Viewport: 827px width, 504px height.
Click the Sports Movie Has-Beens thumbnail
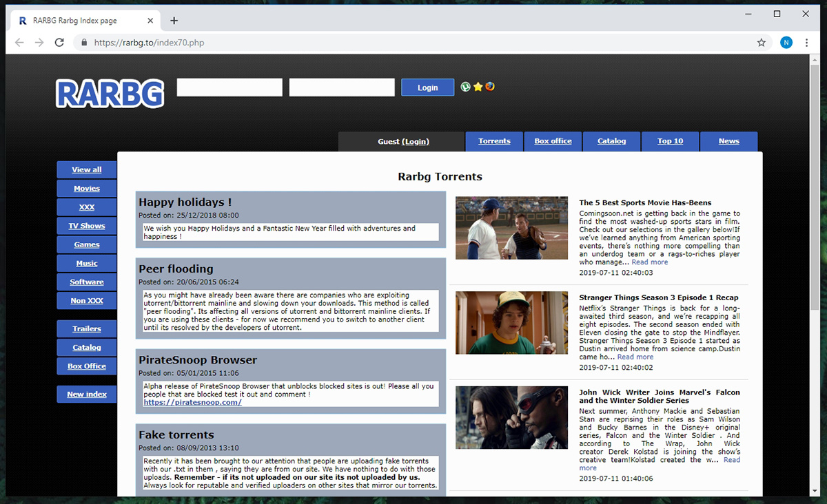(x=511, y=228)
